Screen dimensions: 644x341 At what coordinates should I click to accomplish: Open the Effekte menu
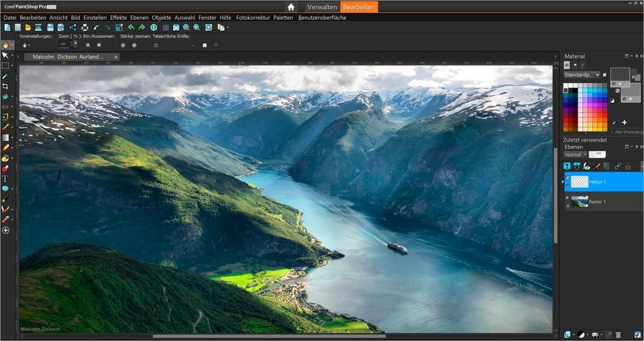(118, 17)
